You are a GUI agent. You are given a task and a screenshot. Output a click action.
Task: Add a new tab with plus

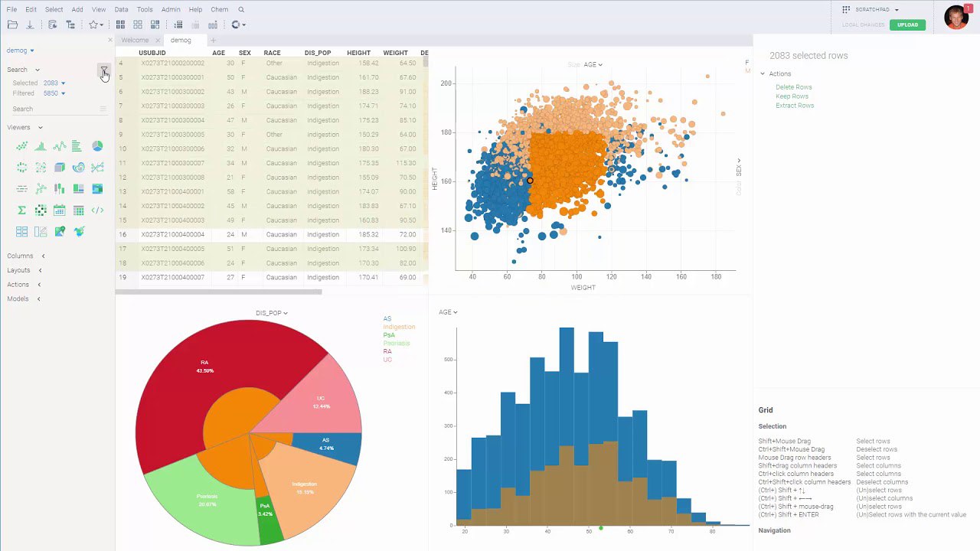click(x=213, y=40)
